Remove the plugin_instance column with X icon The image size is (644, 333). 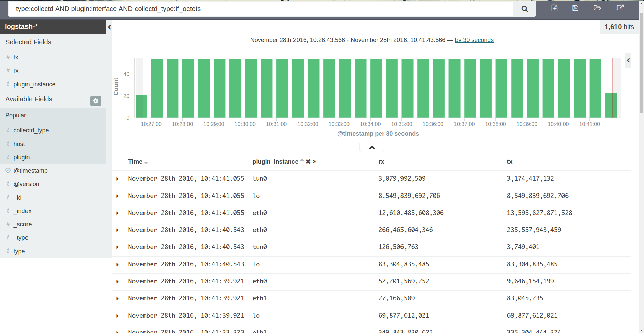[x=308, y=162]
